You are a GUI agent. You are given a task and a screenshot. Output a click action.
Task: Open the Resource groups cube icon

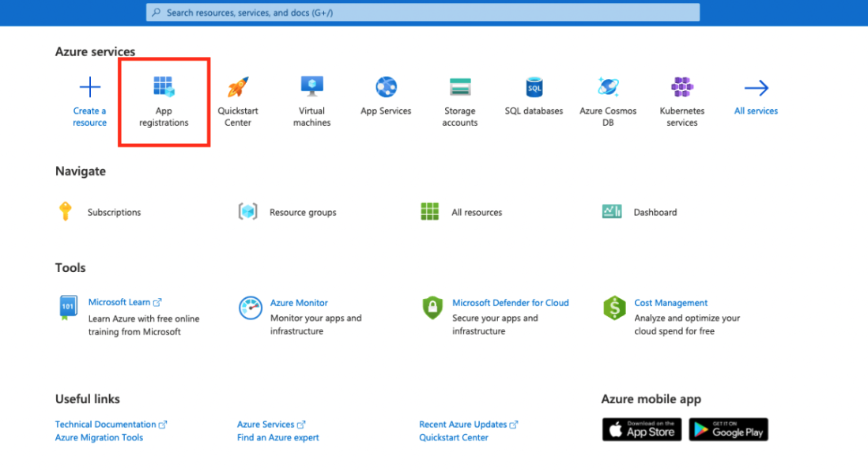pos(248,211)
